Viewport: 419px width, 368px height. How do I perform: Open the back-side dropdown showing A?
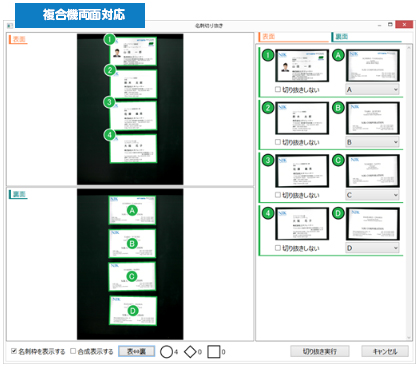pyautogui.click(x=372, y=89)
